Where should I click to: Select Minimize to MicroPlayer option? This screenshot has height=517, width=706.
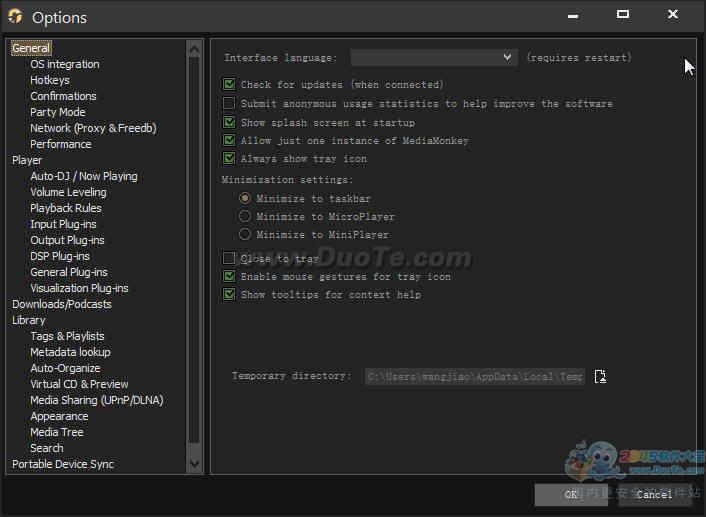(244, 216)
